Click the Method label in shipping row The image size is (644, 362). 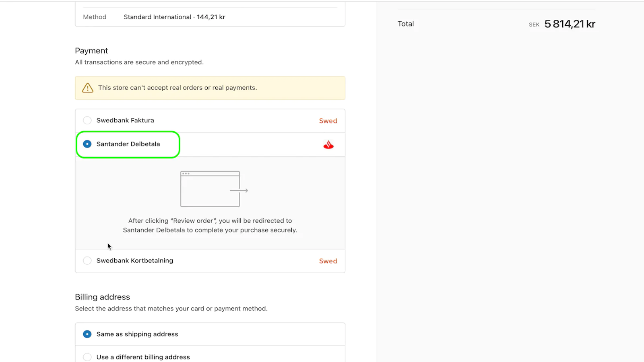(x=95, y=17)
